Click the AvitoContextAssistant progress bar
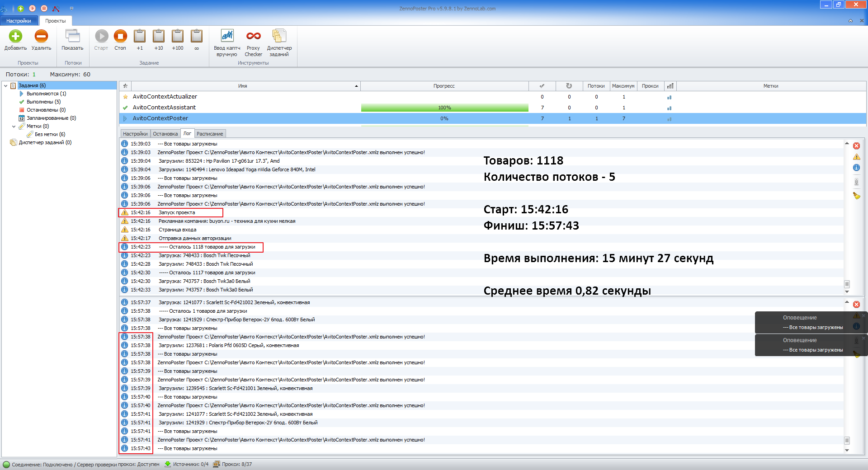The height and width of the screenshot is (470, 868). tap(444, 107)
